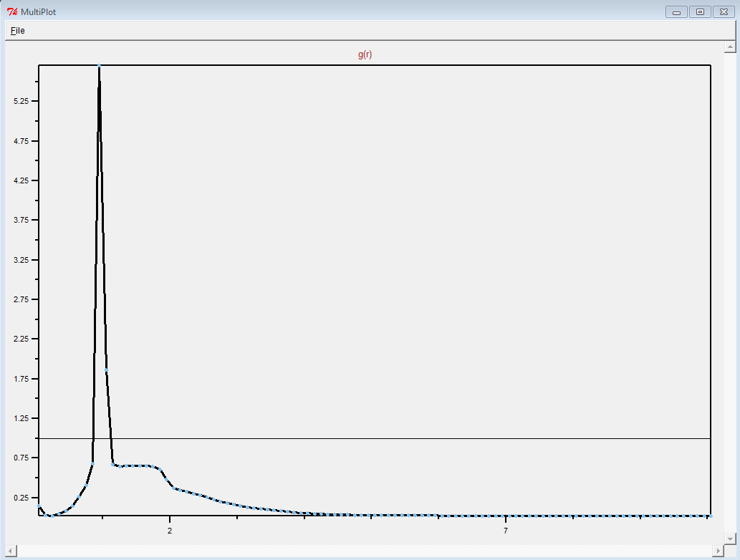Click the 5.25 y-axis label
The image size is (740, 560).
click(x=21, y=101)
